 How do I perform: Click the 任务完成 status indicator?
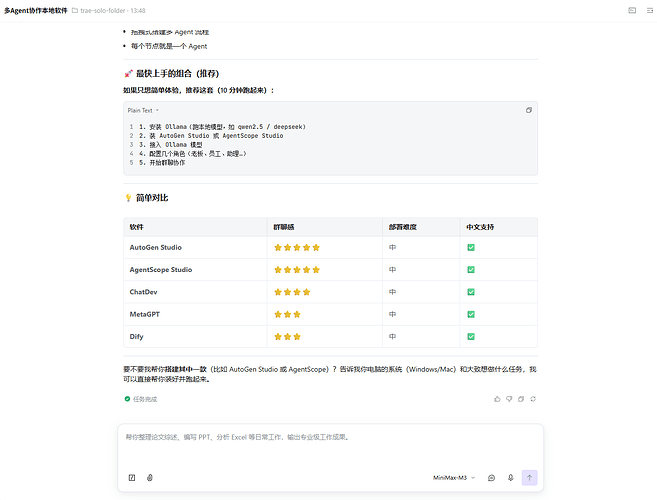point(141,399)
